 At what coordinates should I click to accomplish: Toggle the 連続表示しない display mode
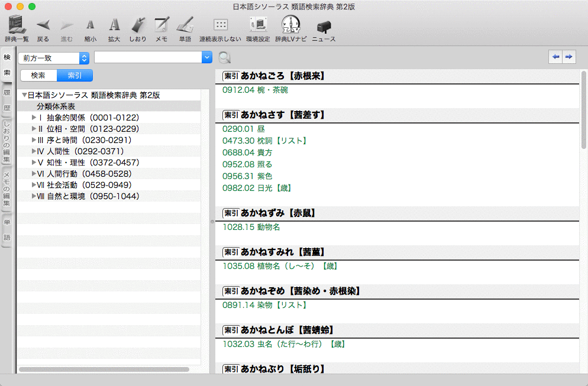pos(220,29)
